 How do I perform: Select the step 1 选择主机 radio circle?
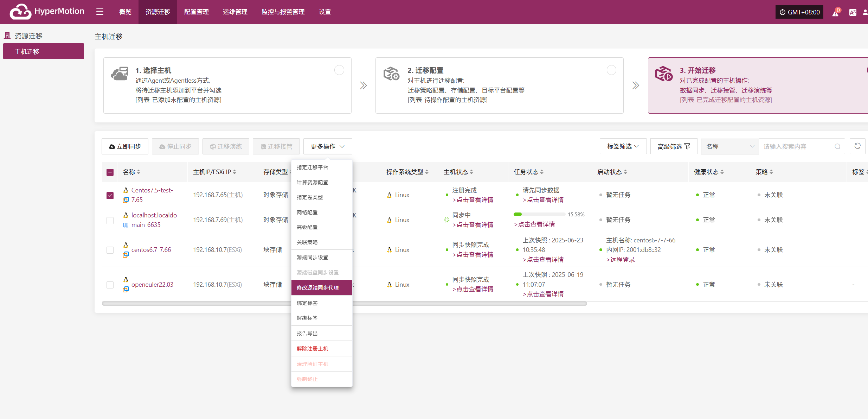click(339, 70)
